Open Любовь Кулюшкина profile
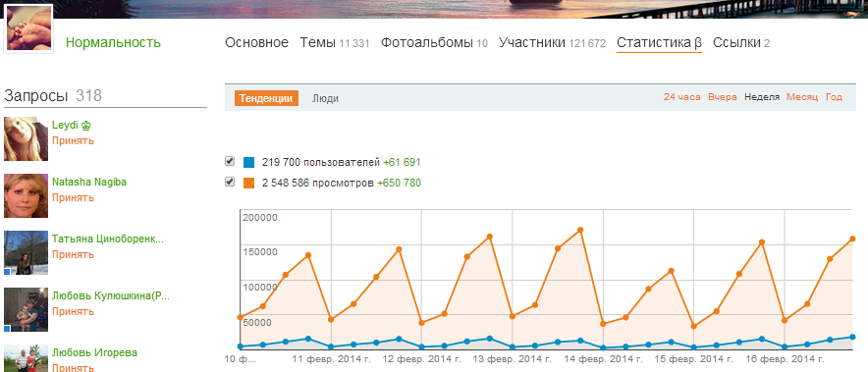 111,295
